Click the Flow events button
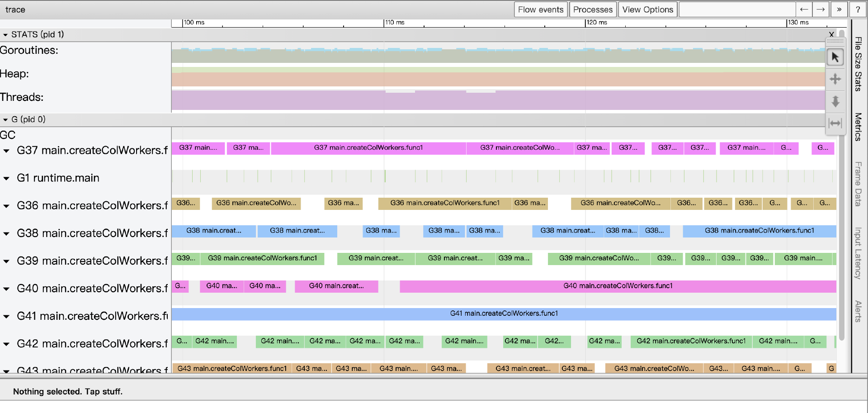 [x=541, y=9]
